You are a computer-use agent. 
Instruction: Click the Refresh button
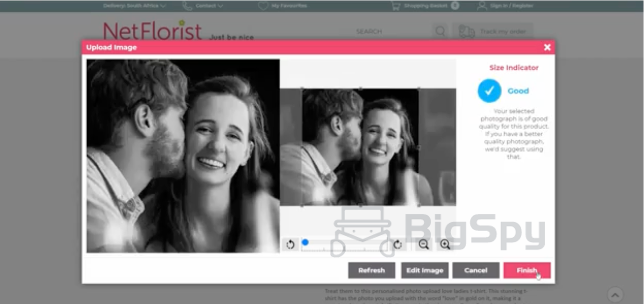coord(372,270)
